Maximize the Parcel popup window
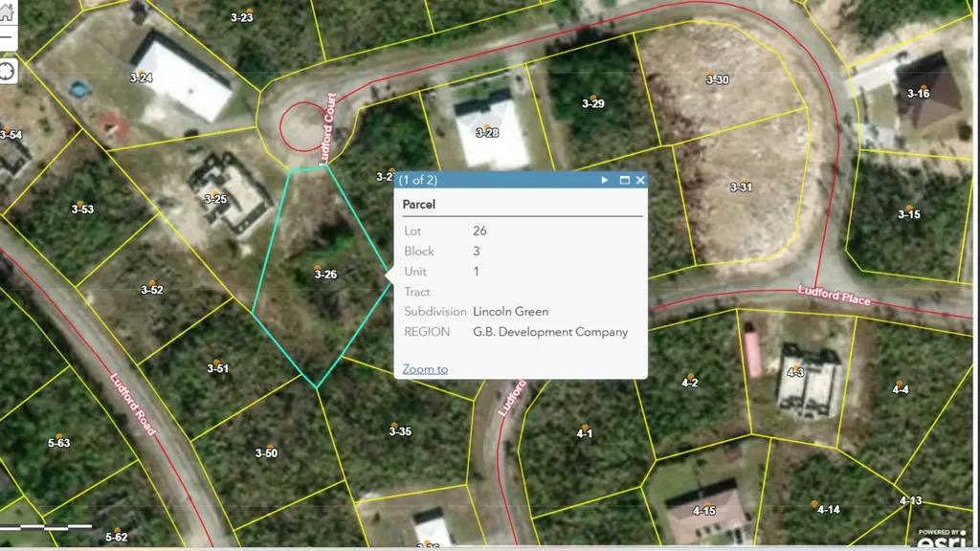 click(x=624, y=180)
